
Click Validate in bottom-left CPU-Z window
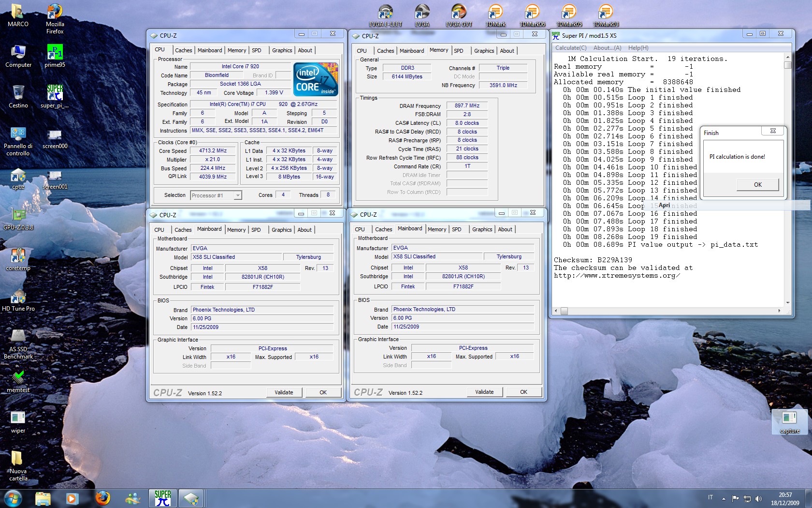(284, 392)
